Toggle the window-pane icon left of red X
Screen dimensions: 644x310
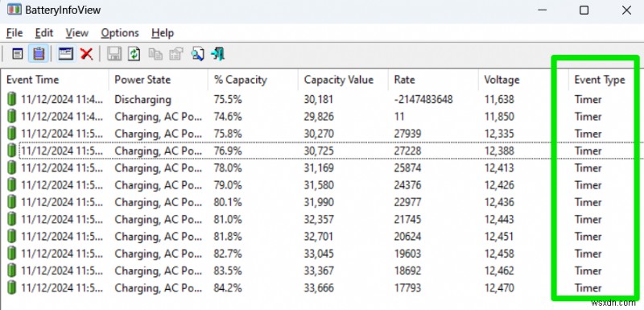point(66,54)
